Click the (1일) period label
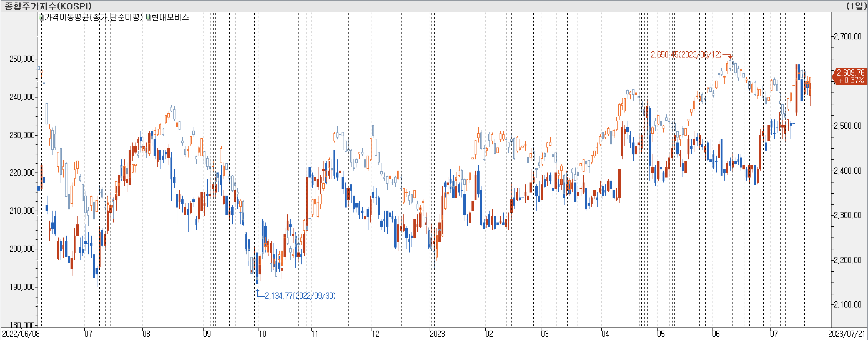The height and width of the screenshot is (340, 868). pyautogui.click(x=856, y=6)
